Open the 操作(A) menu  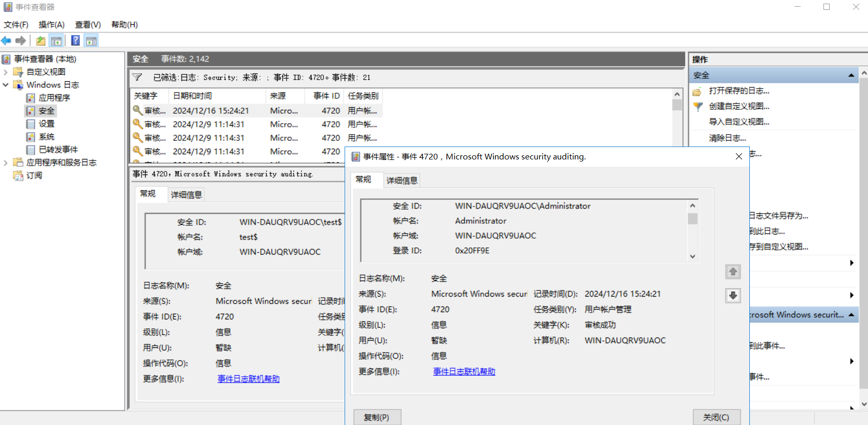click(51, 25)
